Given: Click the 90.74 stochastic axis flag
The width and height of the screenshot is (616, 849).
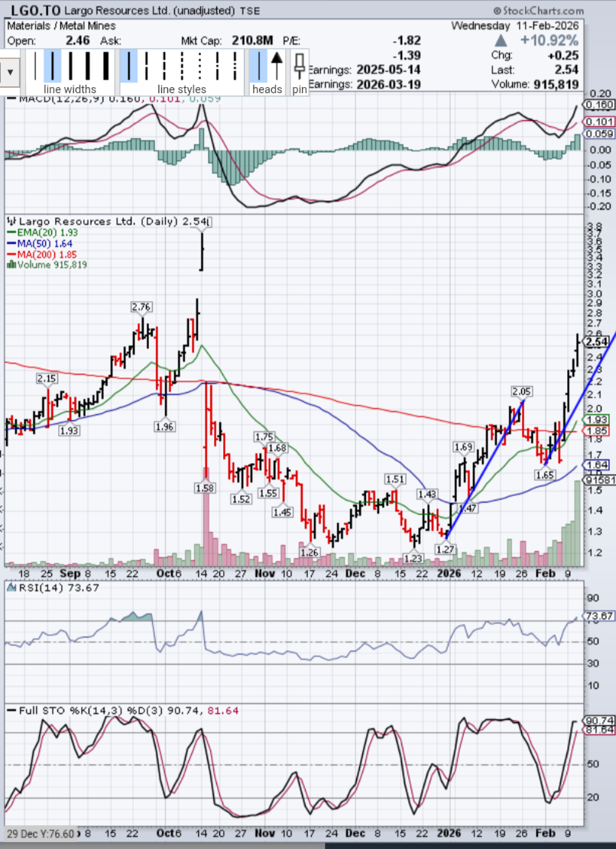Looking at the screenshot, I should click(598, 721).
